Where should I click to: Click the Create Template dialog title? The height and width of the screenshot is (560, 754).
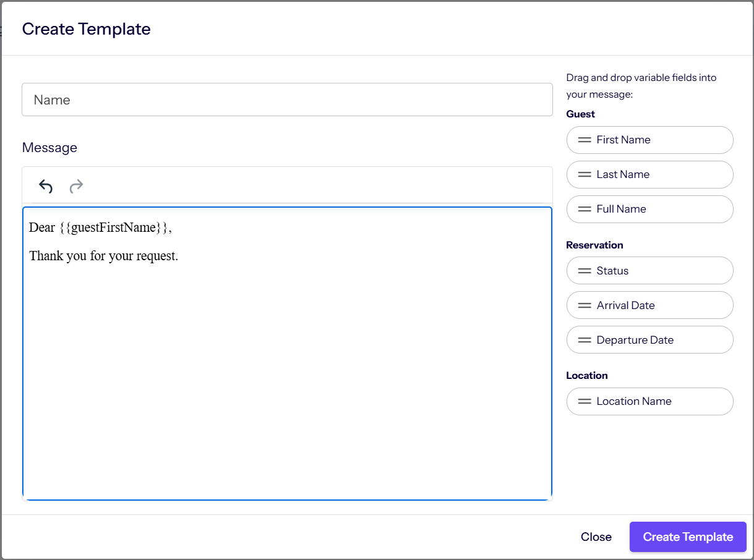pos(86,28)
